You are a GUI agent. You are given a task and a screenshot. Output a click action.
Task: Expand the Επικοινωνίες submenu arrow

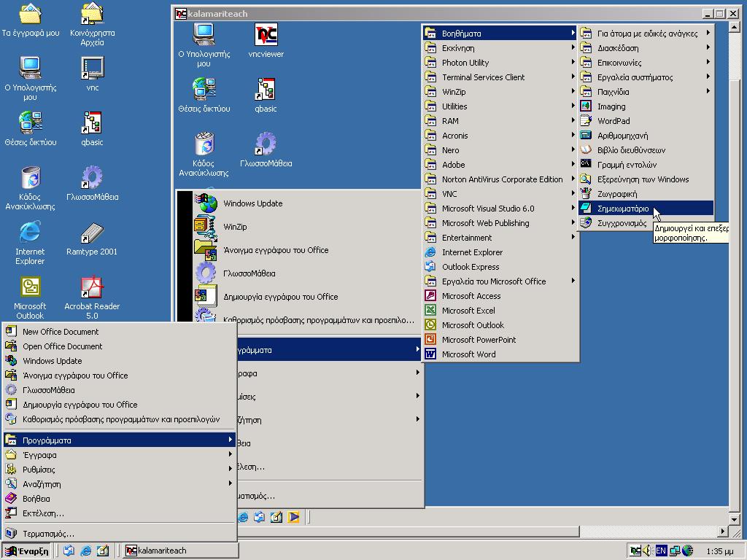(708, 62)
